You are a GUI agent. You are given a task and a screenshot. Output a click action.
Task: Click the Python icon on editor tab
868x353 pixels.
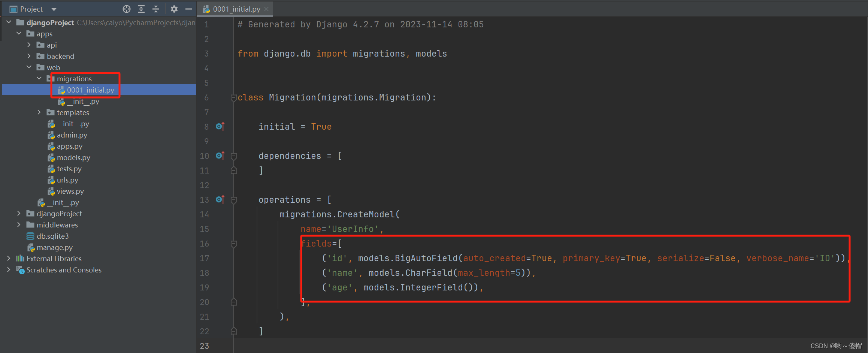point(206,9)
